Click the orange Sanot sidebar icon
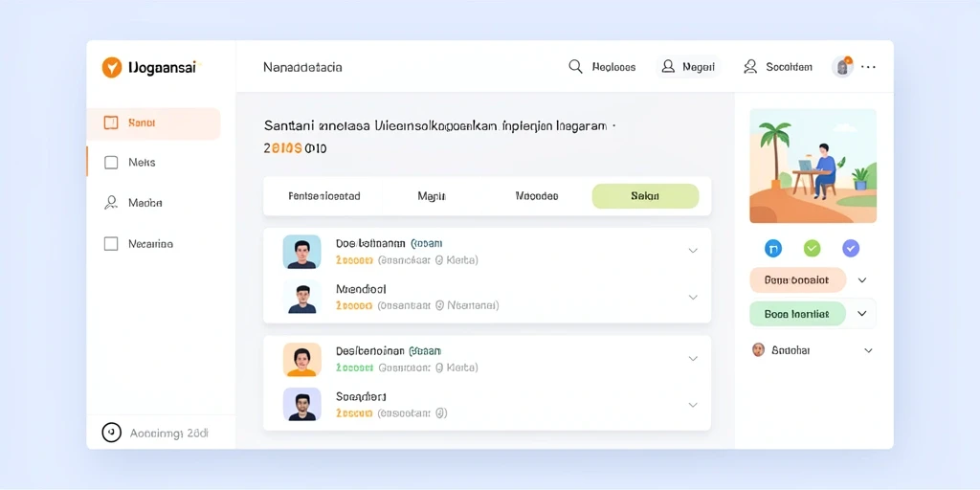The height and width of the screenshot is (490, 980). coord(111,122)
